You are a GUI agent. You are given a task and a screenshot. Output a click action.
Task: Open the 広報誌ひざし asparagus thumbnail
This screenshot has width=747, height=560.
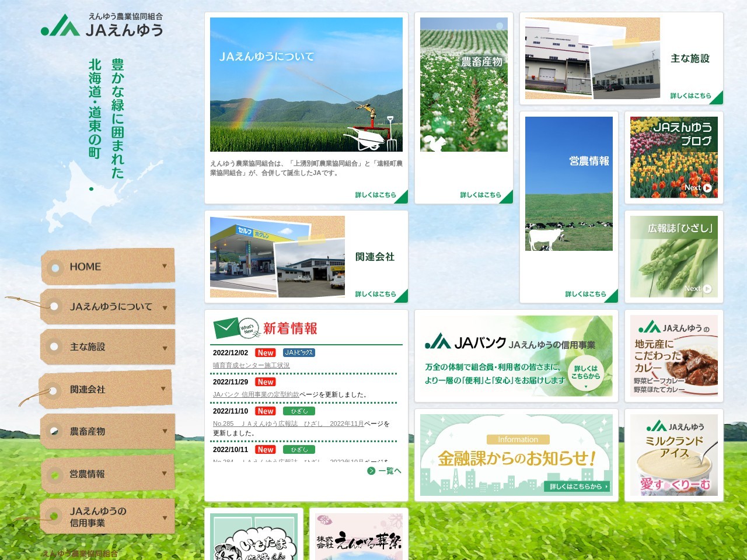point(674,257)
